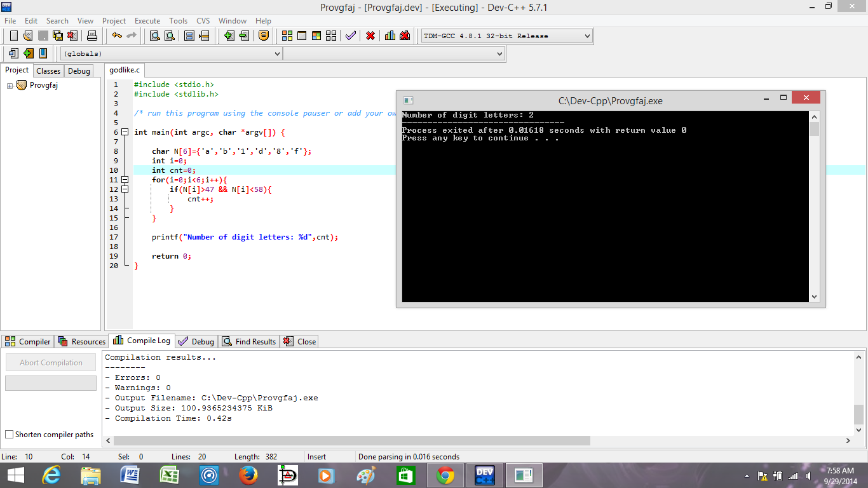The height and width of the screenshot is (488, 868).
Task: Collapse the if block fold at line 12
Action: [x=125, y=189]
